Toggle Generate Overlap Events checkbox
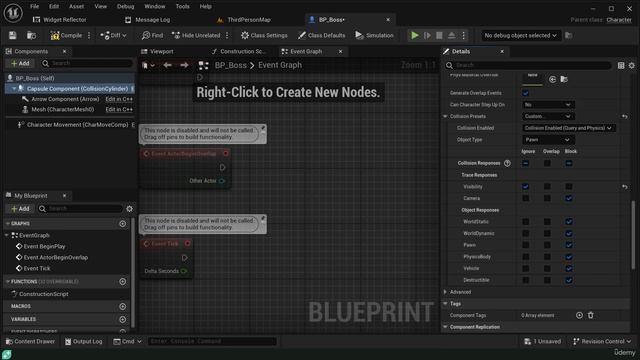The width and height of the screenshot is (640, 360). point(526,93)
